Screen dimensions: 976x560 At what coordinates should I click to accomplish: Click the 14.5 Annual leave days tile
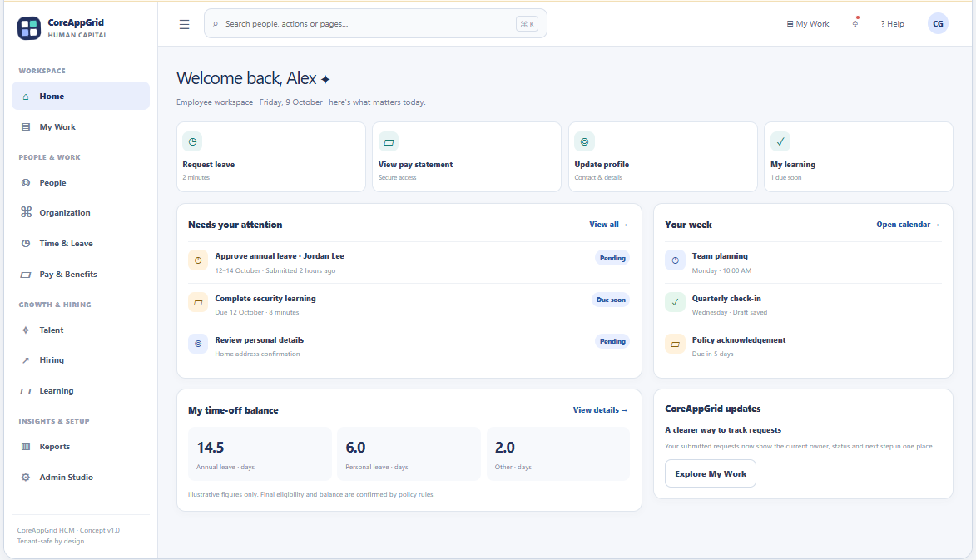click(260, 453)
